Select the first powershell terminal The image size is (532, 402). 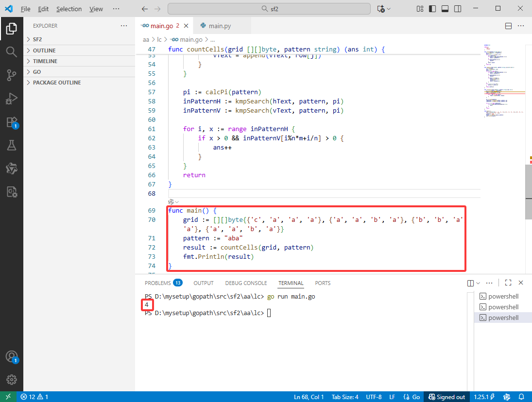(503, 296)
